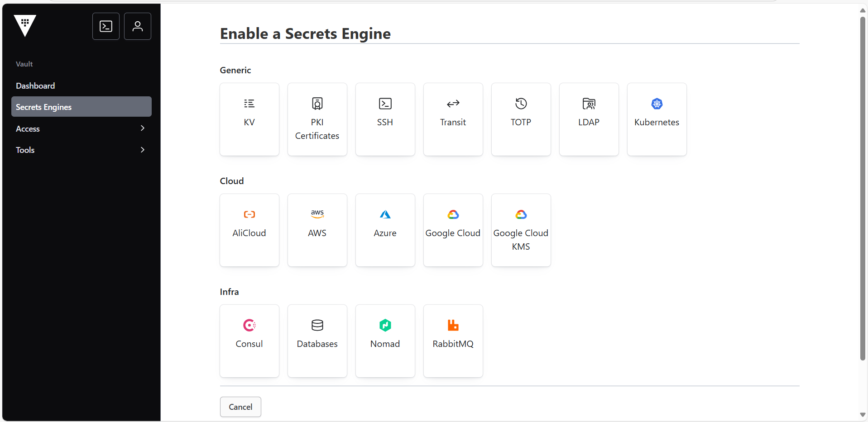Click the AWS label text
This screenshot has width=868, height=422.
[x=317, y=233]
